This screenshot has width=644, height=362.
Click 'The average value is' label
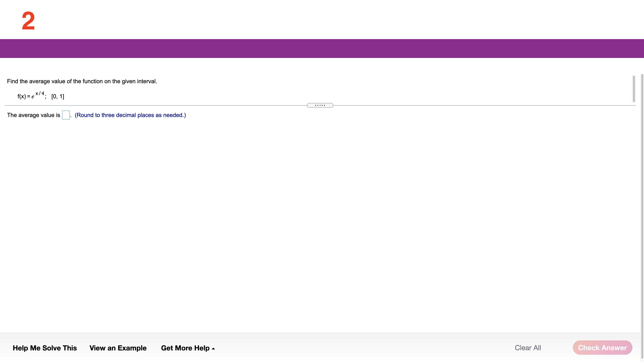tap(33, 115)
